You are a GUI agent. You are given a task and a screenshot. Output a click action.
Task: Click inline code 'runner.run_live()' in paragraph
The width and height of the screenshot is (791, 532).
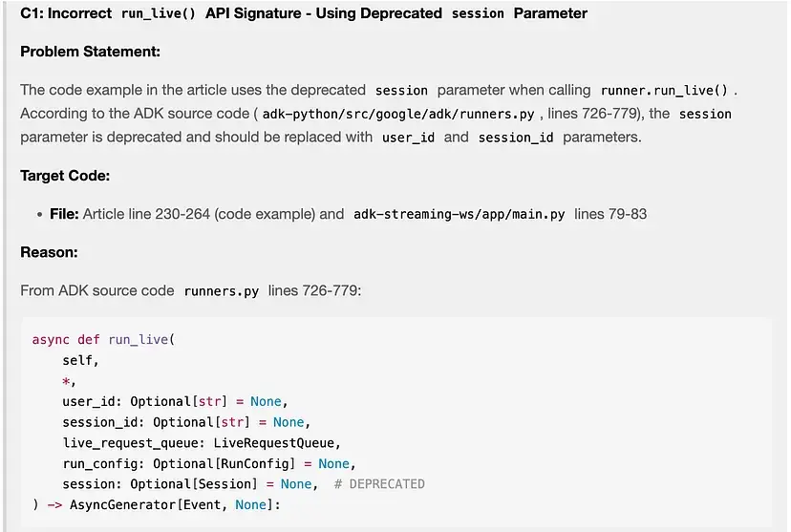pos(664,91)
